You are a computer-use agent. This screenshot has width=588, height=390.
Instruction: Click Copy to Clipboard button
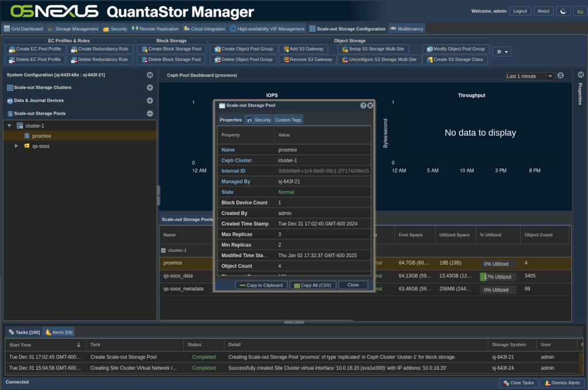coord(261,285)
